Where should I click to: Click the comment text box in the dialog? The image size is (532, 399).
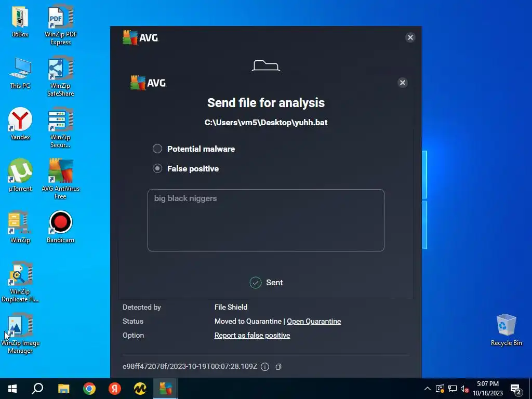[x=265, y=220]
